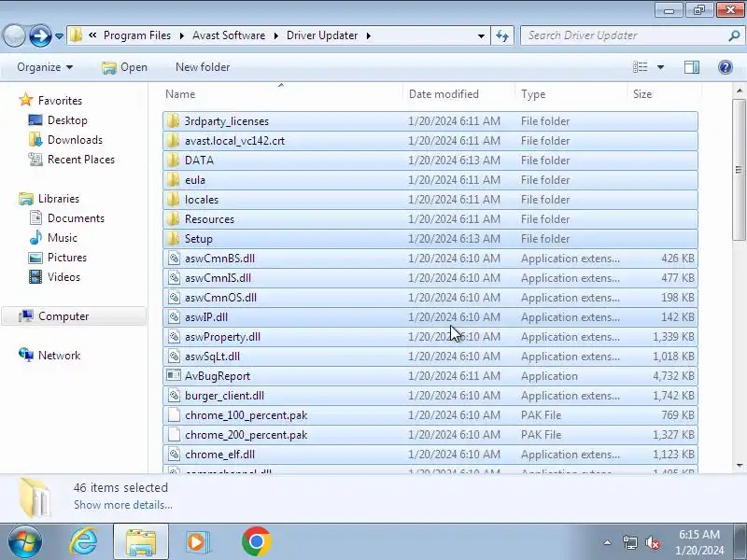The width and height of the screenshot is (747, 560).
Task: Click the burger_client.dll file icon
Action: pyautogui.click(x=174, y=395)
